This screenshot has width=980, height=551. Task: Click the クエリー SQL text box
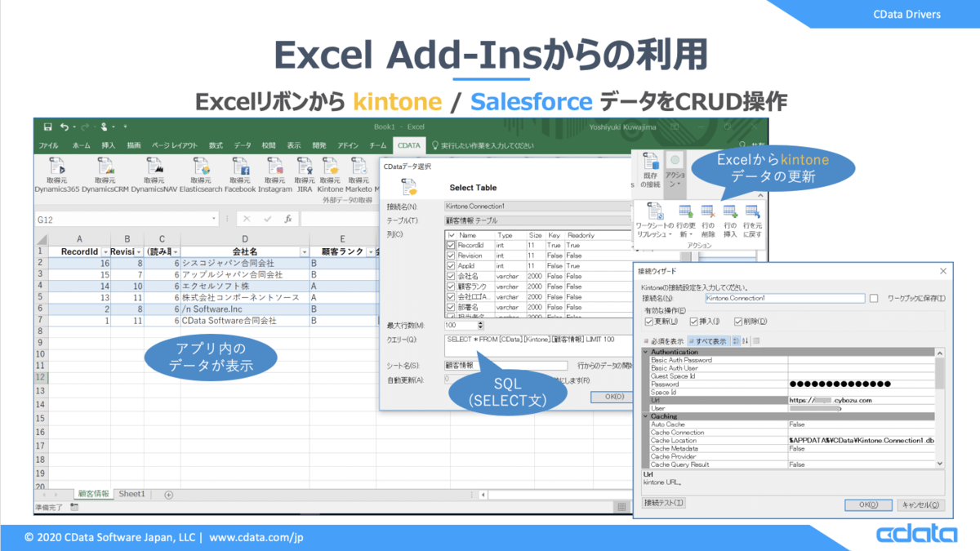coord(537,346)
